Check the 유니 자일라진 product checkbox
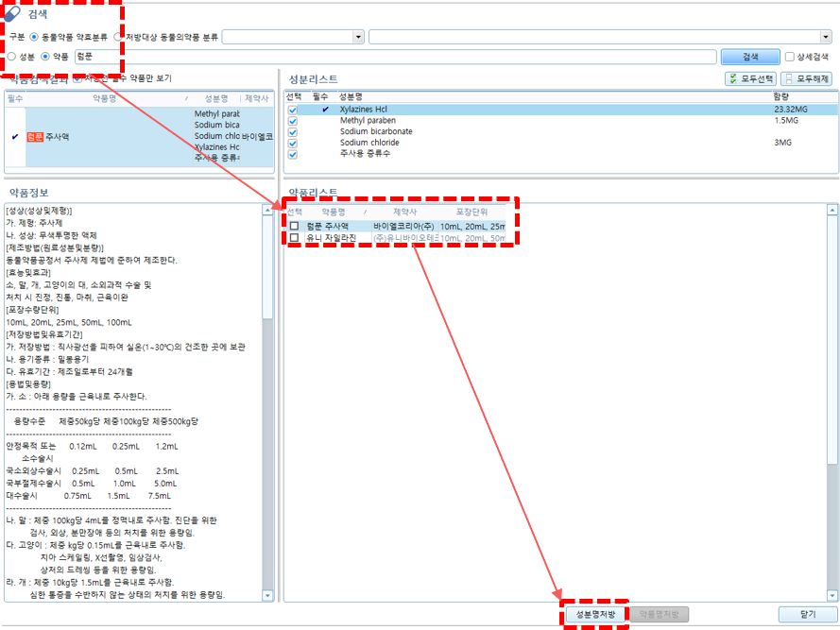This screenshot has width=840, height=630. tap(295, 238)
